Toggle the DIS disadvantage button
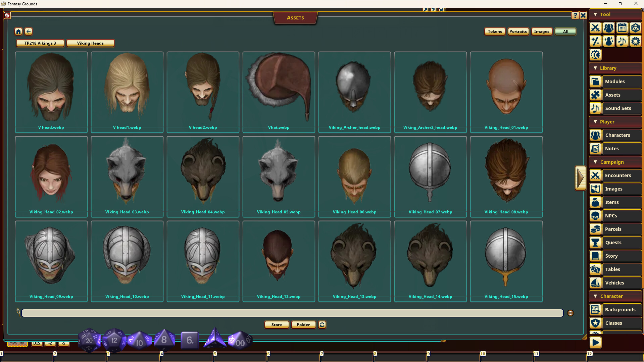Image resolution: width=644 pixels, height=362 pixels. click(37, 343)
